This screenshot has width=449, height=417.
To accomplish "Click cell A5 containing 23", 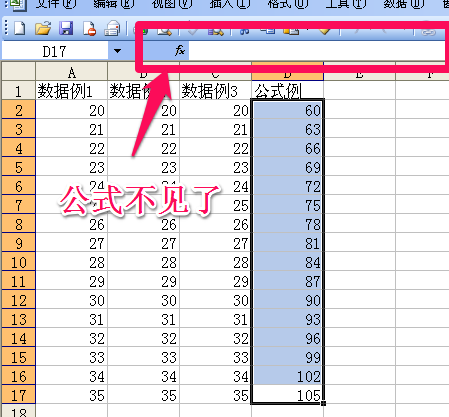I will click(x=71, y=167).
